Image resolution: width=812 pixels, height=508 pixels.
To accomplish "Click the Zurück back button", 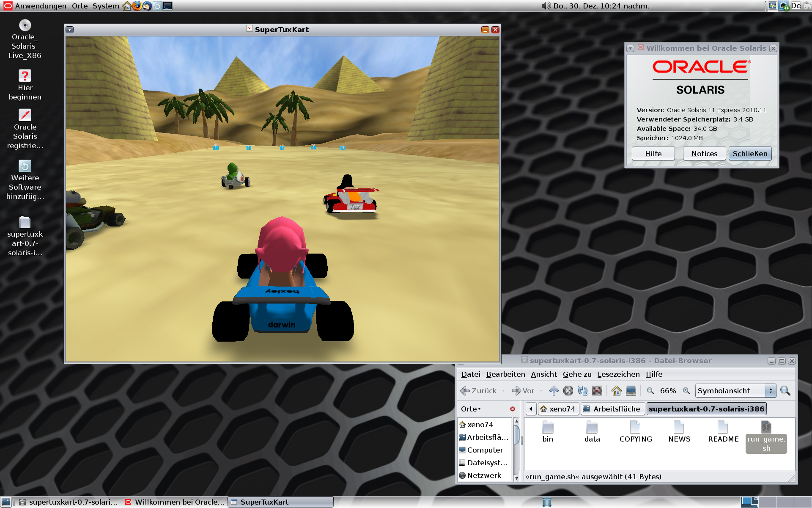I will pos(478,391).
